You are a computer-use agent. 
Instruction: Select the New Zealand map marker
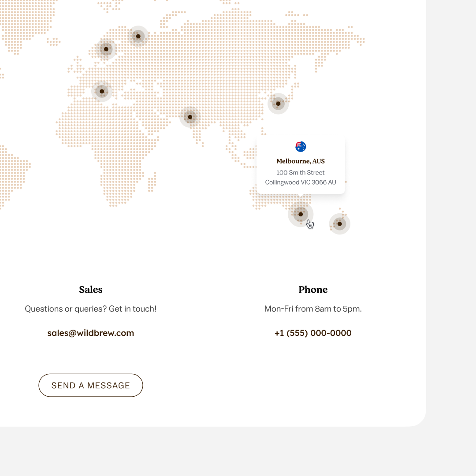(x=339, y=224)
